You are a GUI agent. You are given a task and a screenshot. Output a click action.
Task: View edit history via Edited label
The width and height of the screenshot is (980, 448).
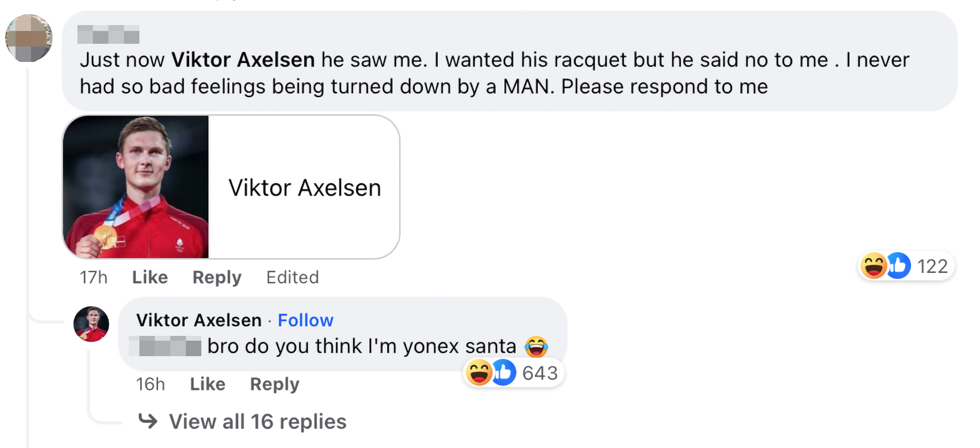(293, 277)
